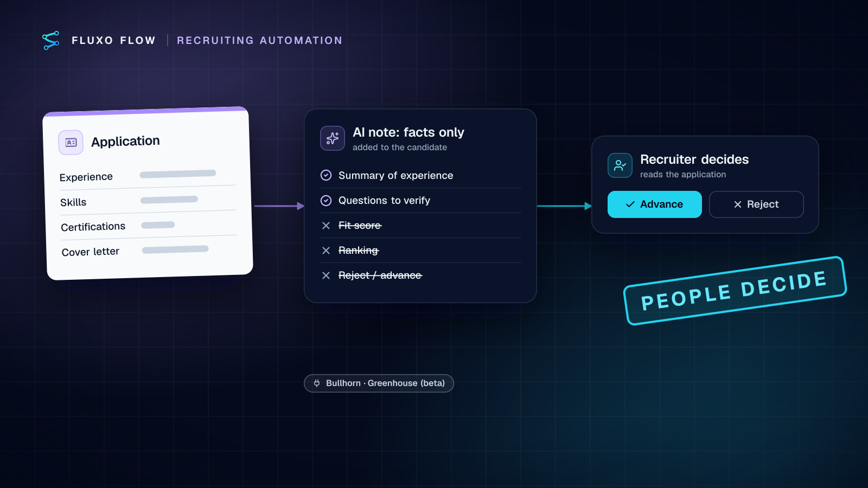Click the 'Summary of experience' text

coord(396,176)
